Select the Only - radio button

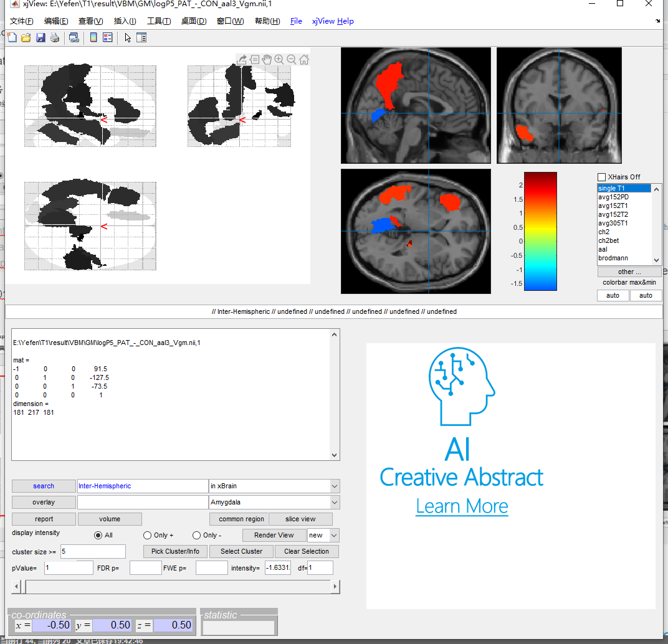[x=196, y=536]
